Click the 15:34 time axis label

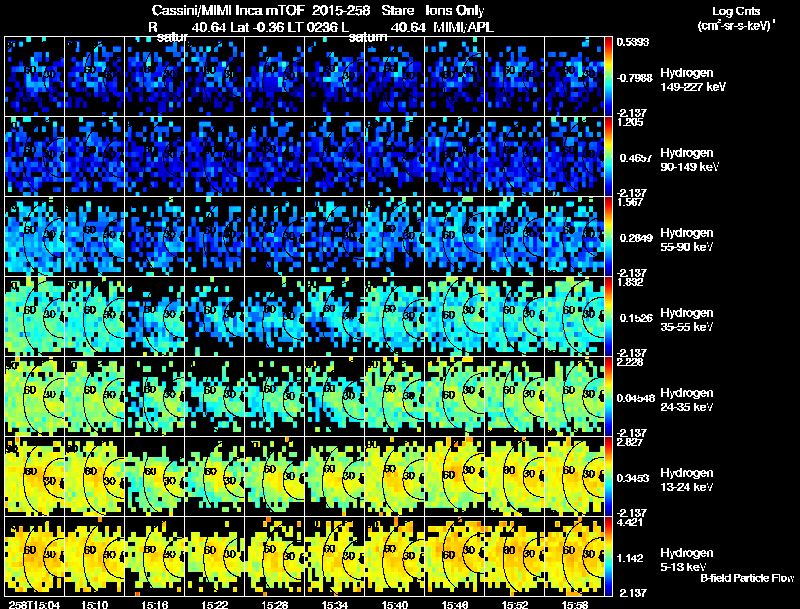335,604
